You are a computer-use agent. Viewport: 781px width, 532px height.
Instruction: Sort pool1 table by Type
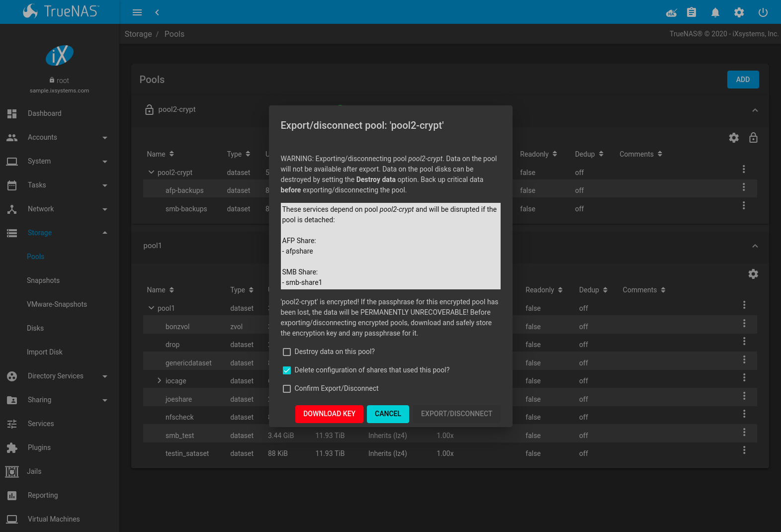coord(242,290)
